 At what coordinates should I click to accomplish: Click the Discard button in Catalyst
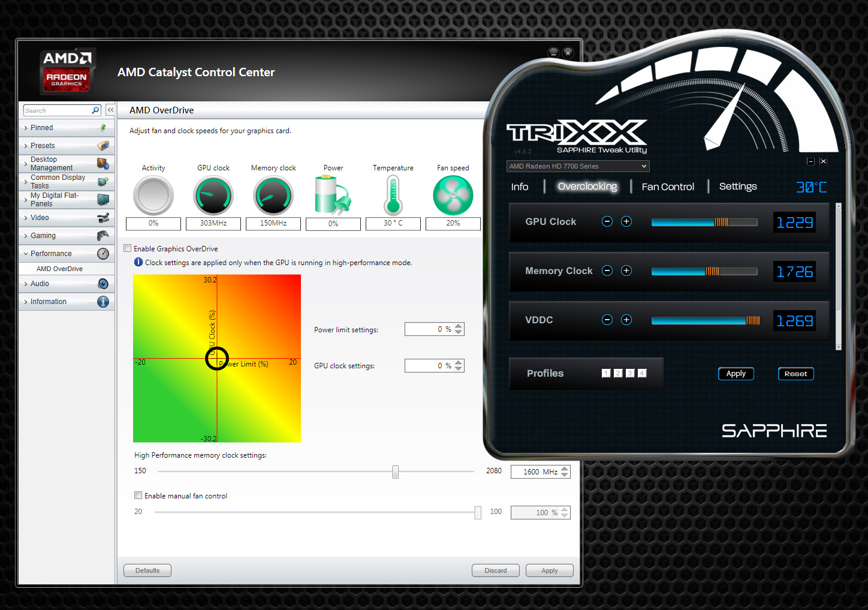click(x=496, y=570)
